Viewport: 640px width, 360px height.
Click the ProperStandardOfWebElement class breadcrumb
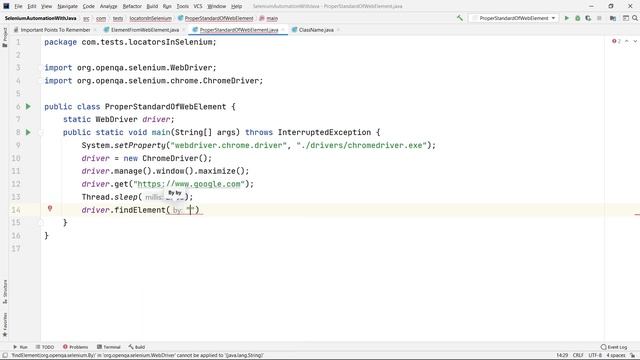point(216,18)
